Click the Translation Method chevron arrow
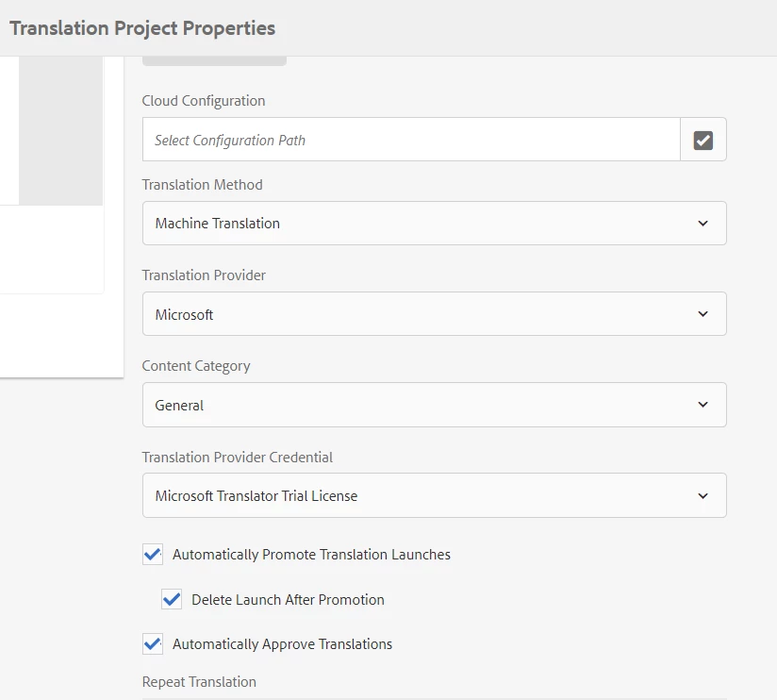777x700 pixels. [703, 224]
